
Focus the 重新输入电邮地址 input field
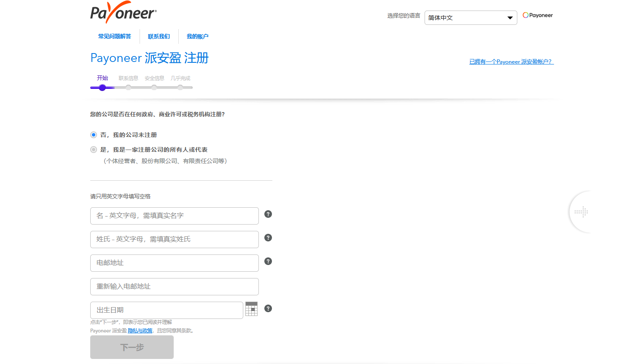pos(175,286)
